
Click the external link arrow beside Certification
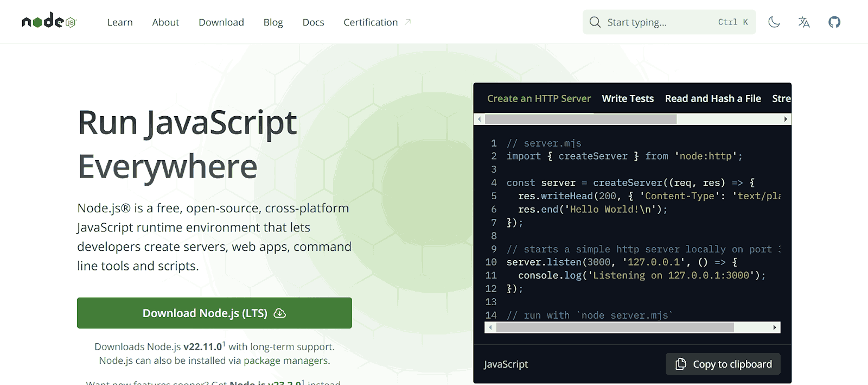click(408, 22)
